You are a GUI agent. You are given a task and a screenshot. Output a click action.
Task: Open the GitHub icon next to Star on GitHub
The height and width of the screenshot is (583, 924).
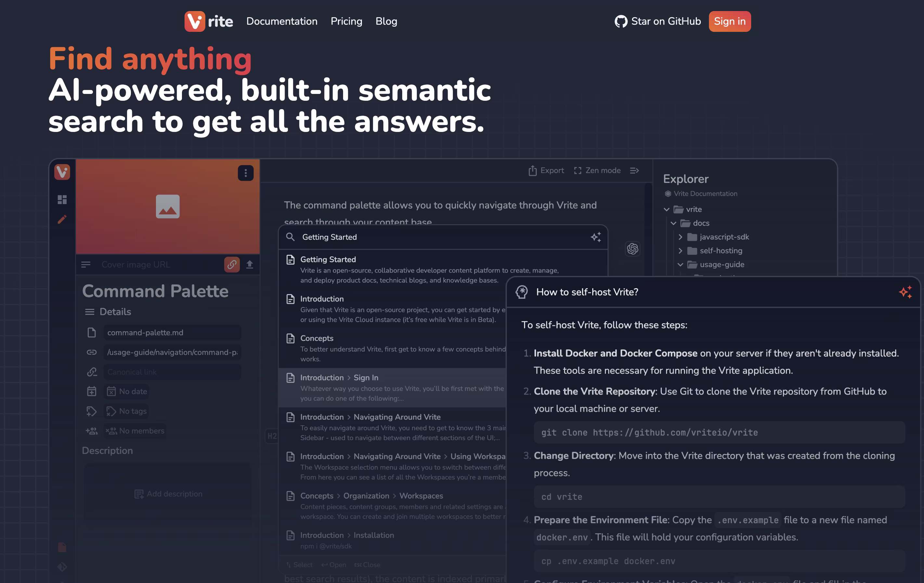(621, 21)
